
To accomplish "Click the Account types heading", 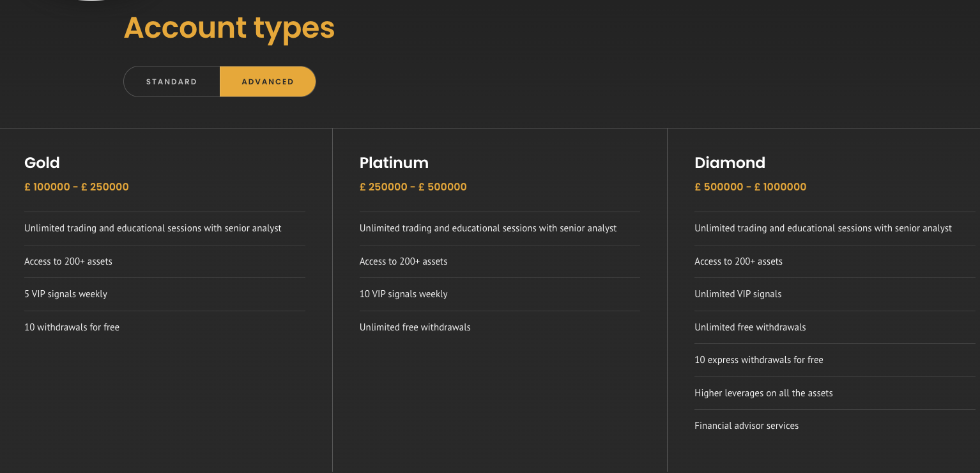I will tap(229, 28).
